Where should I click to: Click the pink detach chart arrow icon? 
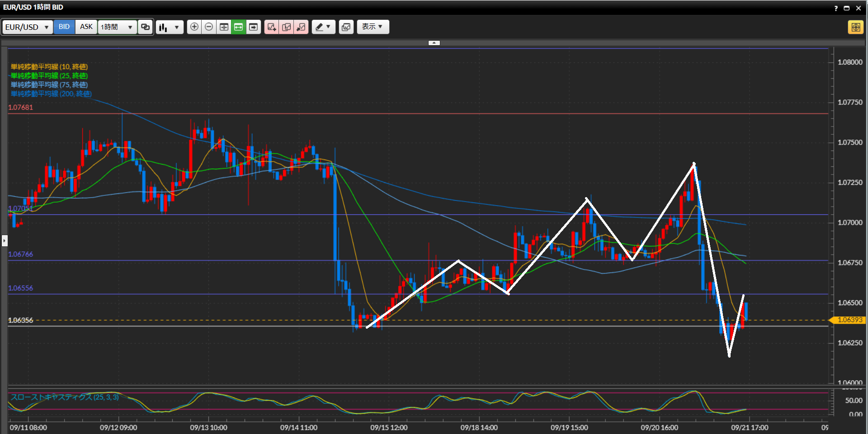[301, 27]
